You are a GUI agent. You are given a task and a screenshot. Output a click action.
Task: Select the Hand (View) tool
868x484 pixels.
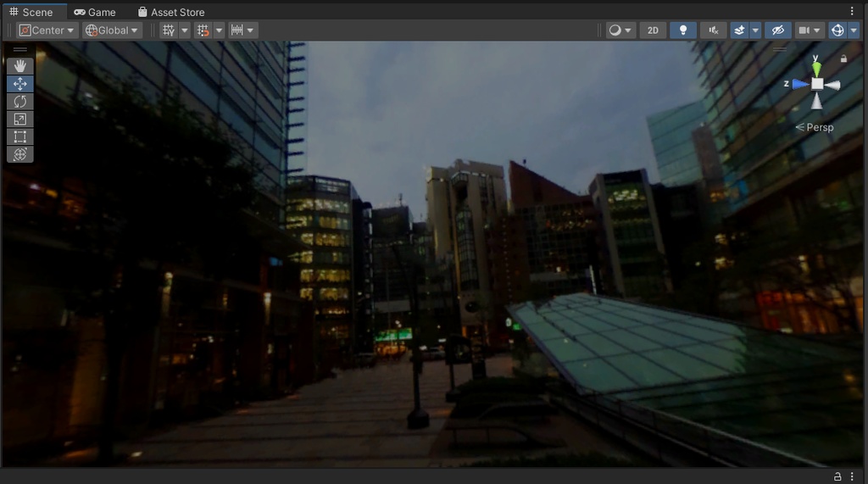(20, 66)
